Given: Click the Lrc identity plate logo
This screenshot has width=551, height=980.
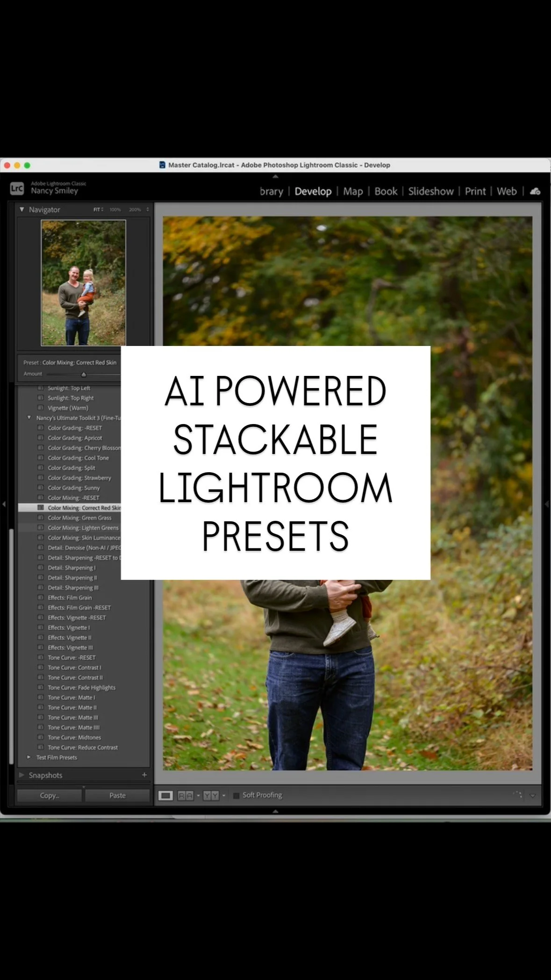Looking at the screenshot, I should (17, 188).
